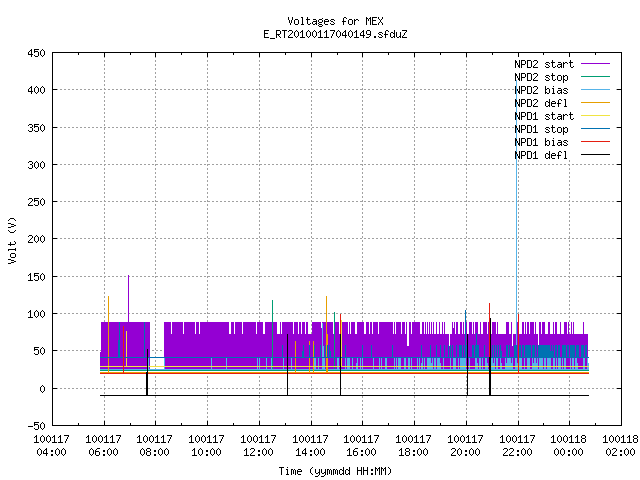Viewport: 640px width, 480px height.
Task: Click the 0 y-axis tick label
Action: click(42, 389)
